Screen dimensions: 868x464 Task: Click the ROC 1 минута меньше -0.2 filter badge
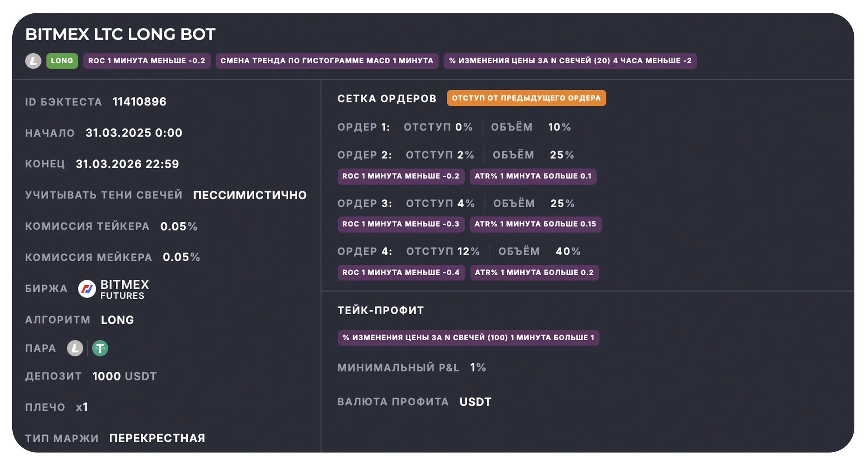point(147,61)
